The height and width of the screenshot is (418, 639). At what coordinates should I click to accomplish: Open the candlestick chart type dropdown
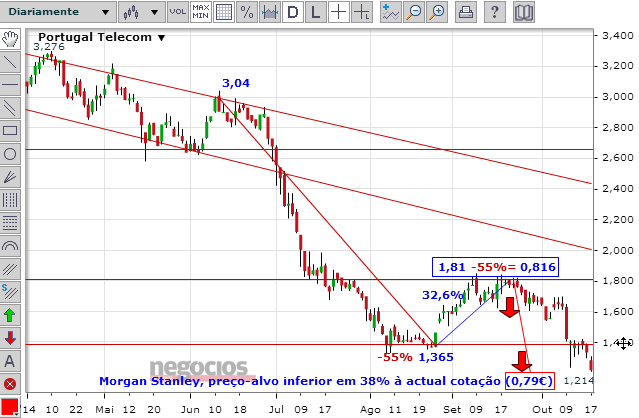pyautogui.click(x=141, y=12)
